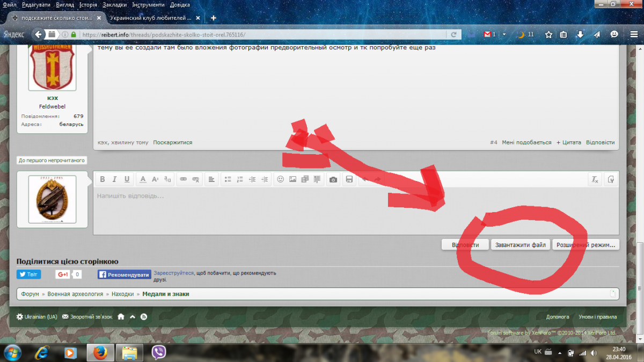This screenshot has height=362, width=644.
Task: Insert a link using the chain icon
Action: (183, 179)
